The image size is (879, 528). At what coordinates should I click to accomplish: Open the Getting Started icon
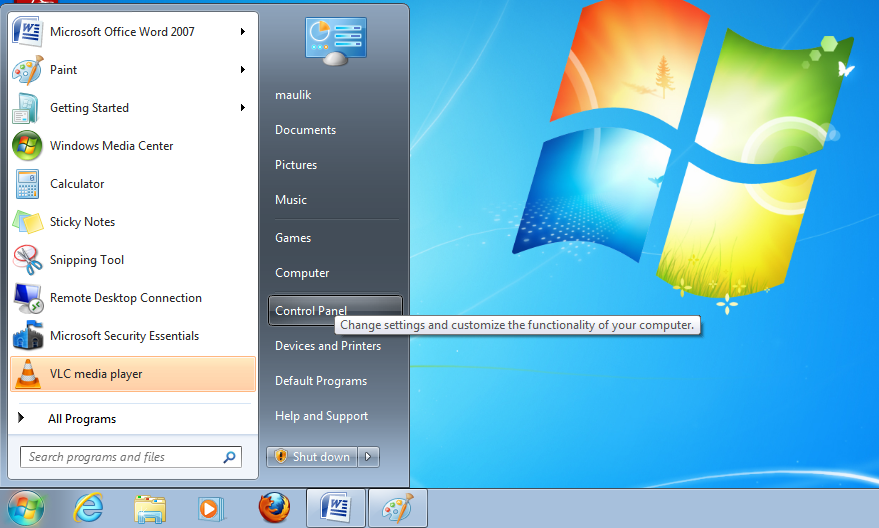(x=26, y=108)
